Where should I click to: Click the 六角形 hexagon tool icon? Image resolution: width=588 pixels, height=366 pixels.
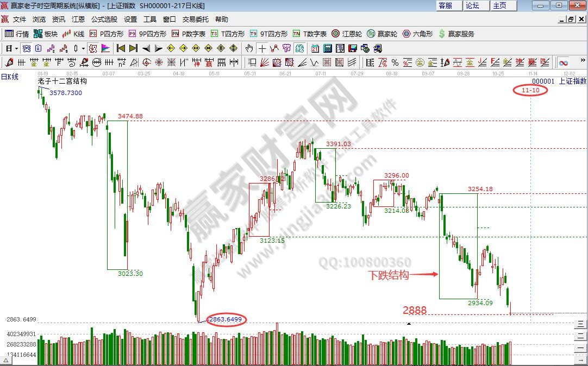tap(416, 34)
